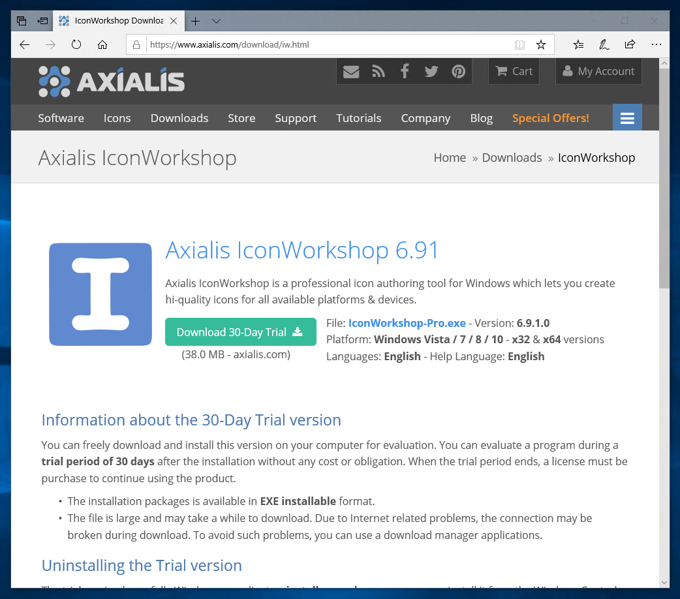Select the IconWorkshop Download browser tab
The width and height of the screenshot is (680, 599).
[119, 21]
